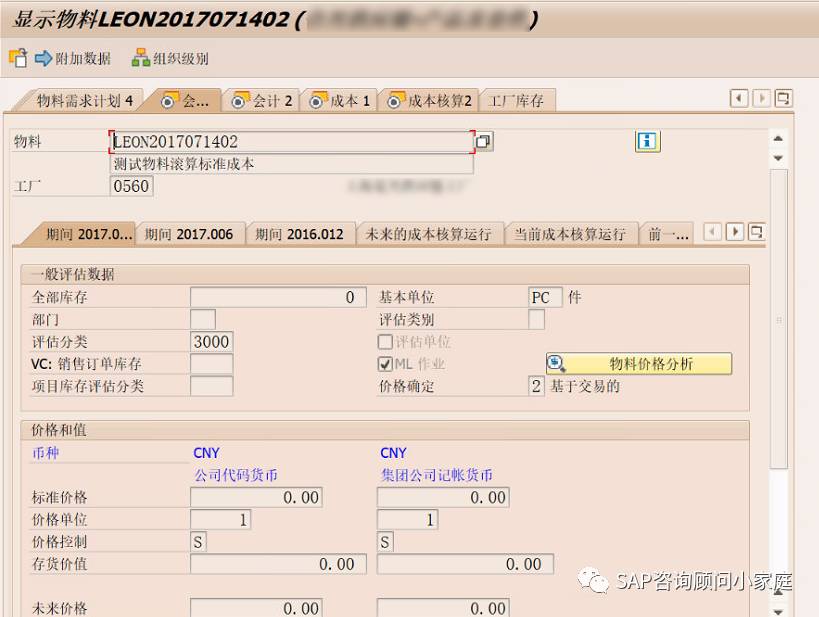Open 组织级别 organizational levels
819x617 pixels.
tap(170, 58)
